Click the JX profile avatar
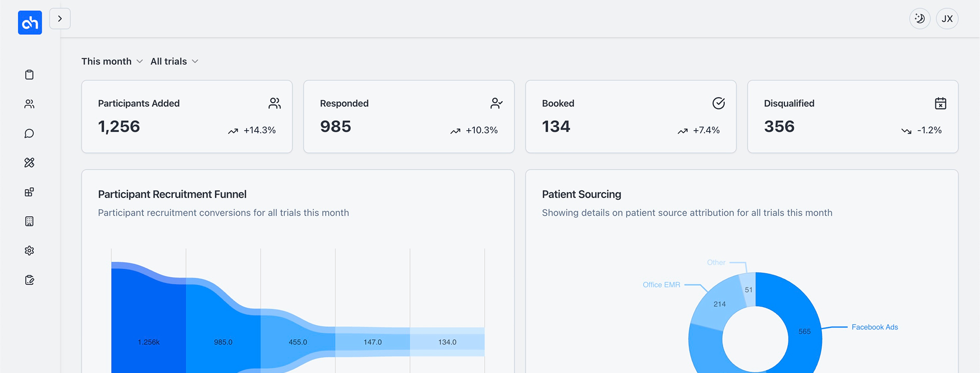980x373 pixels. pos(947,19)
